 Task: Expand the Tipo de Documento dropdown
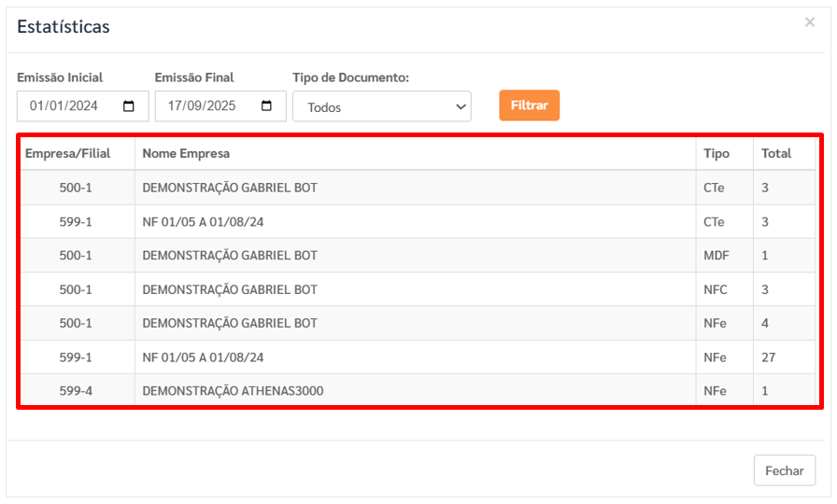[381, 106]
